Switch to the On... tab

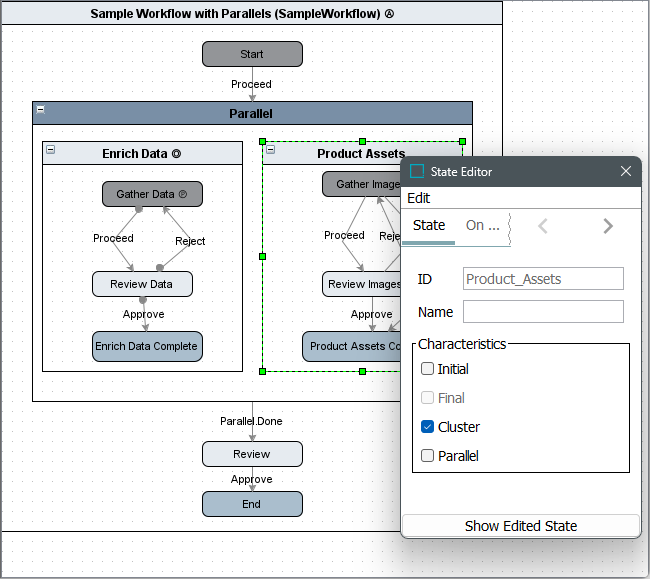(x=482, y=225)
